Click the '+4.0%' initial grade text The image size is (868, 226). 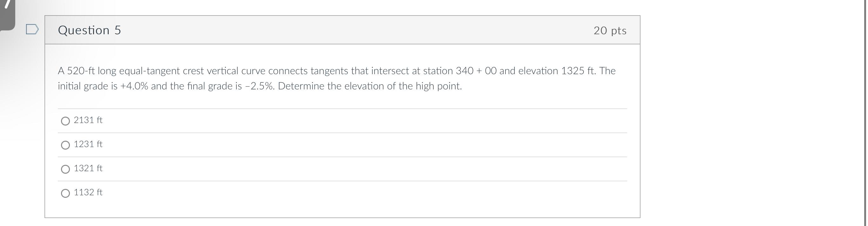(x=134, y=87)
